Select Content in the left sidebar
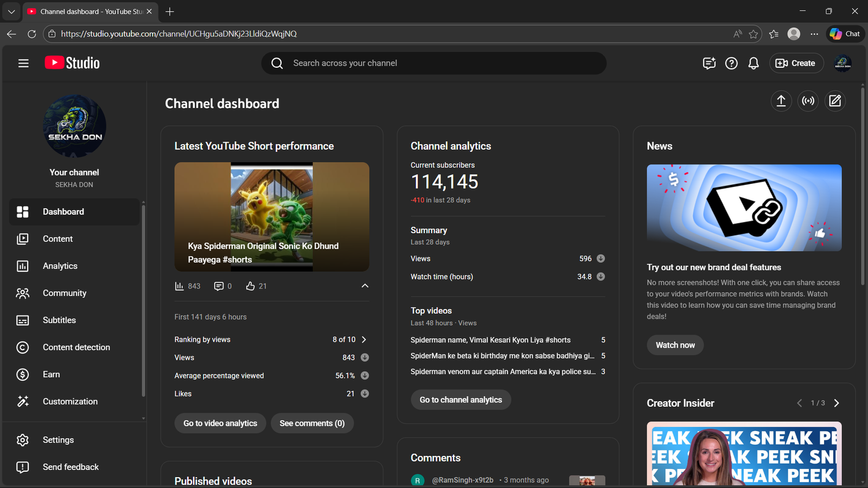The width and height of the screenshot is (868, 488). pyautogui.click(x=58, y=239)
